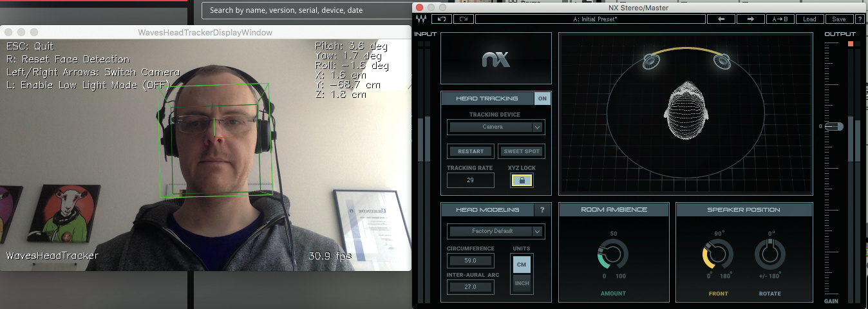
Task: Open the Initial Preset menu bar
Action: click(x=589, y=19)
